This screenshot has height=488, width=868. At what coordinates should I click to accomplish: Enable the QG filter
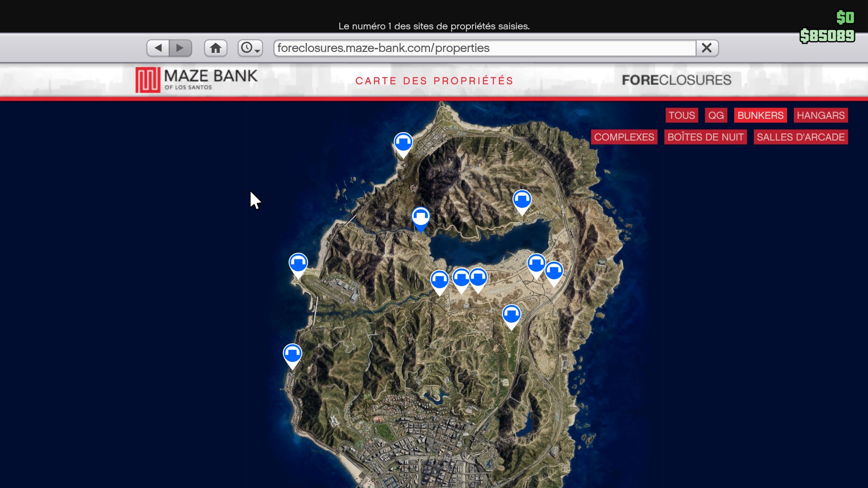716,115
